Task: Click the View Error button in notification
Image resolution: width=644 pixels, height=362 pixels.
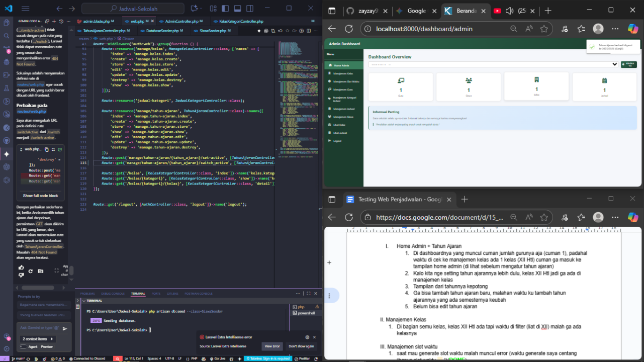Action: coord(272,346)
